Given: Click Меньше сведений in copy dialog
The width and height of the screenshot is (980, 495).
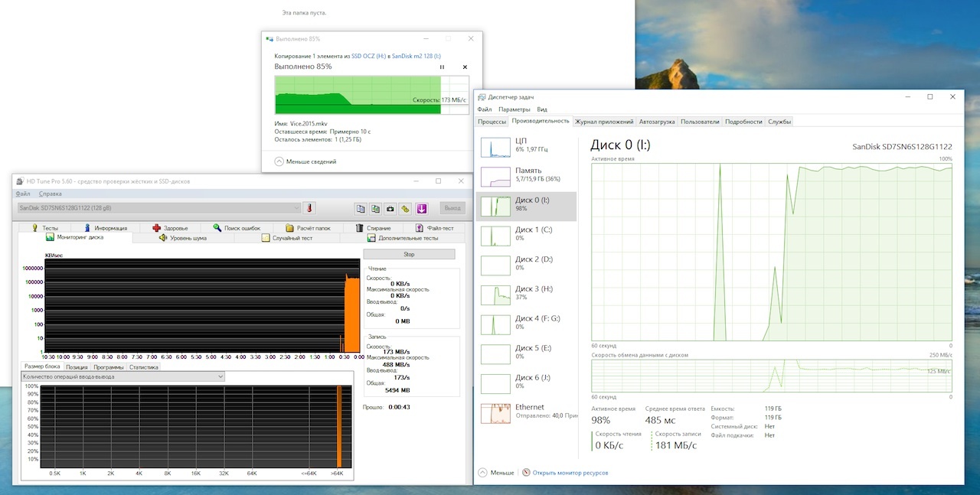Looking at the screenshot, I should tap(311, 161).
